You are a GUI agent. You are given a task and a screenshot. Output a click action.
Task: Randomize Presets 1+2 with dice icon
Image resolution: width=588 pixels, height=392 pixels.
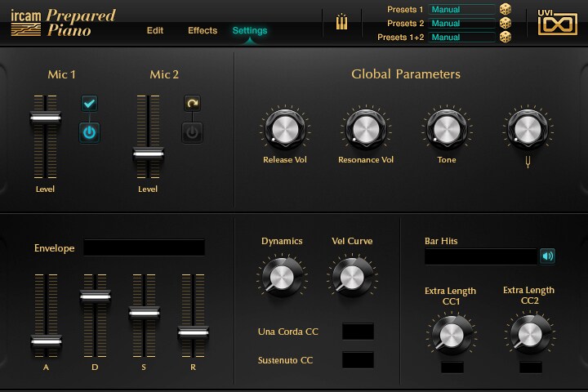click(x=506, y=37)
